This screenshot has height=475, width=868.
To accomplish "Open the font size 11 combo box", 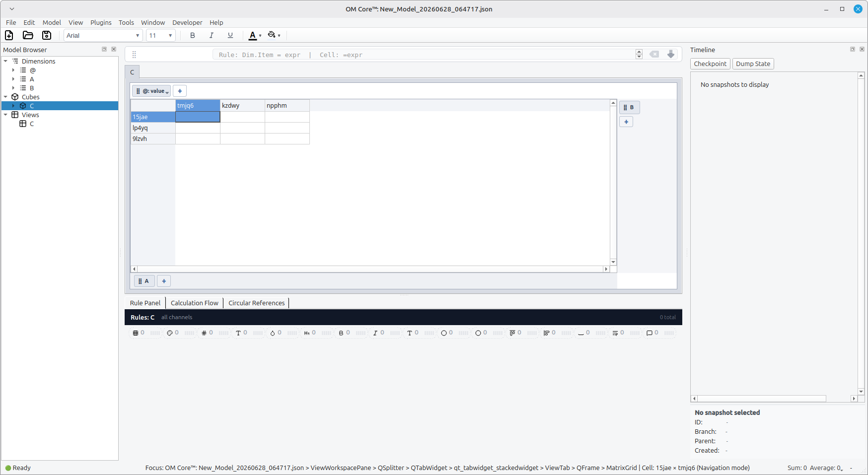I will pyautogui.click(x=161, y=35).
